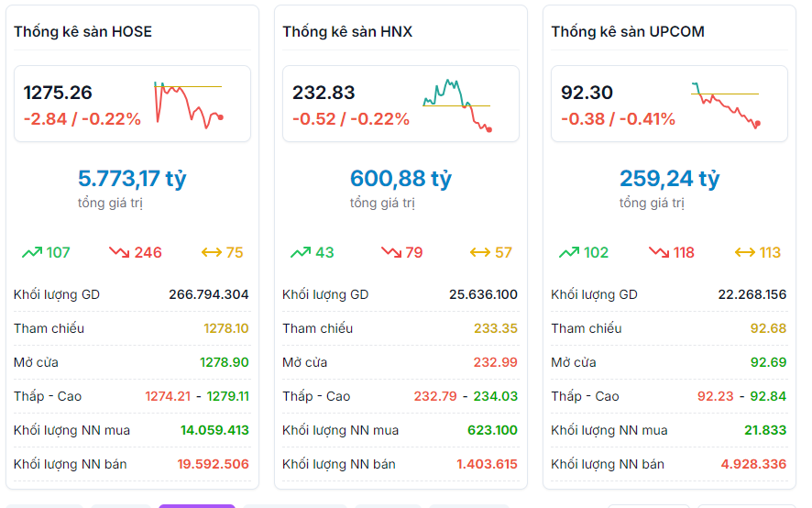812x508 pixels.
Task: Click the UPCOM unchanged stocks sideways-arrow icon
Action: (745, 252)
